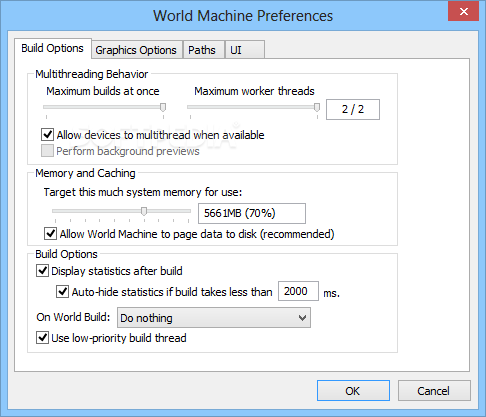Click the Maximum builds at once label

[x=103, y=91]
